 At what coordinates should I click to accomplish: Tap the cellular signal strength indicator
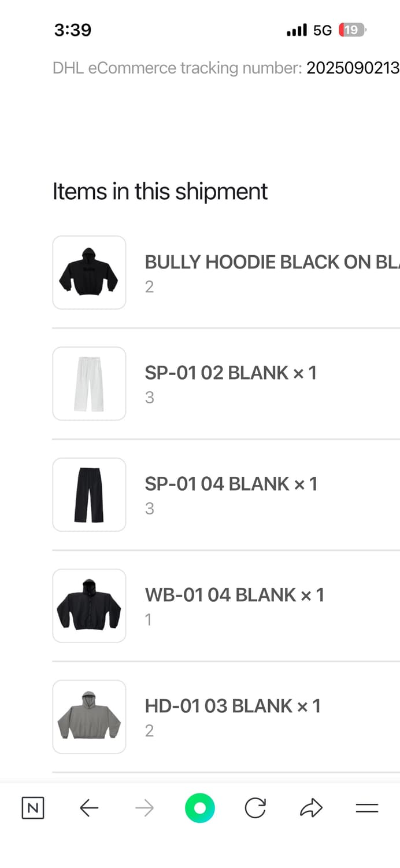click(x=295, y=30)
